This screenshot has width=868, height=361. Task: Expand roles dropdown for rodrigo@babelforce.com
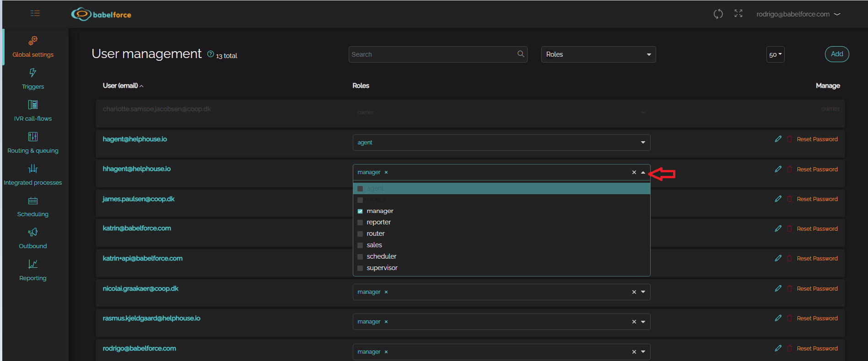643,352
